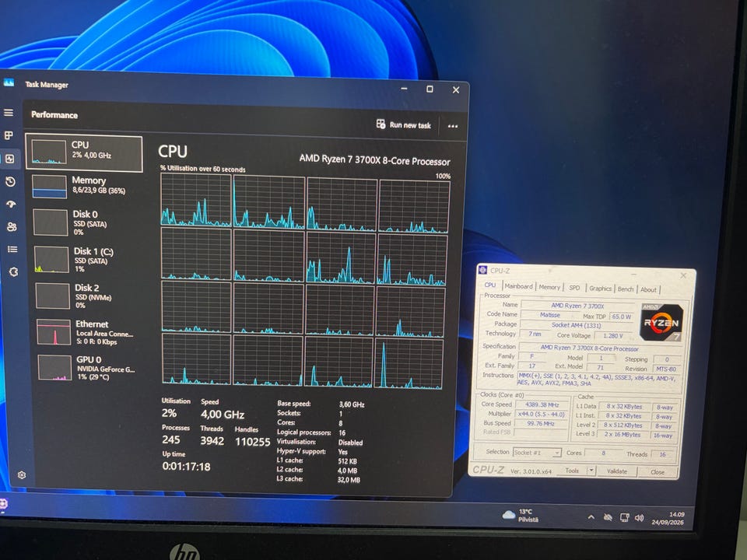Click the first logical processor graph

point(196,199)
